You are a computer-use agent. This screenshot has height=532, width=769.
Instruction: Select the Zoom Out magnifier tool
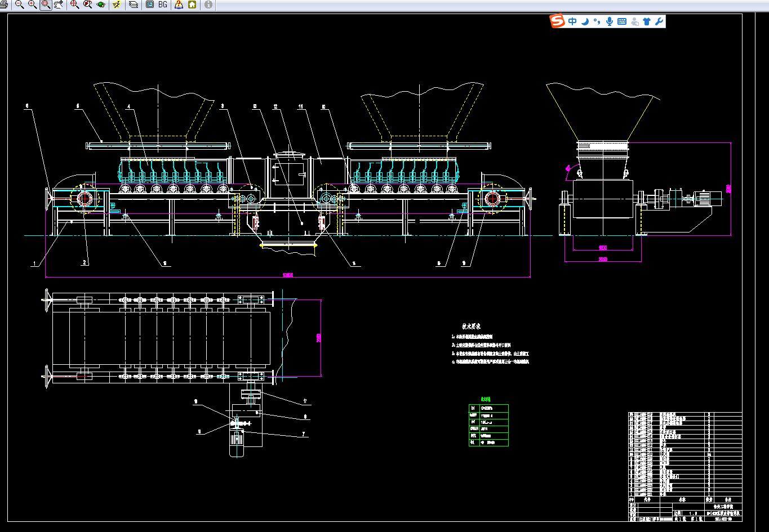point(19,5)
